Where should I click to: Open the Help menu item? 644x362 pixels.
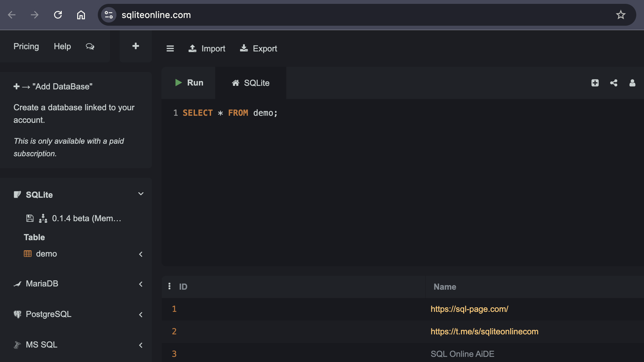pyautogui.click(x=62, y=46)
